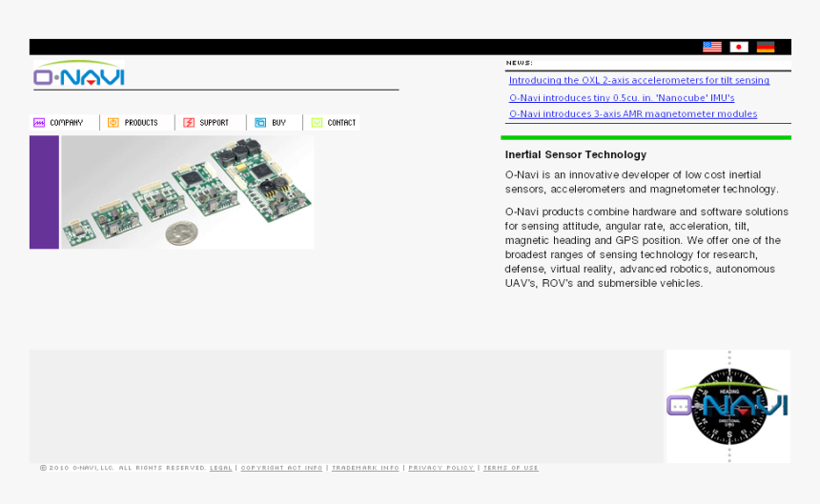The image size is (820, 504).
Task: Click the O-Navi logo at top left
Action: coord(79,73)
